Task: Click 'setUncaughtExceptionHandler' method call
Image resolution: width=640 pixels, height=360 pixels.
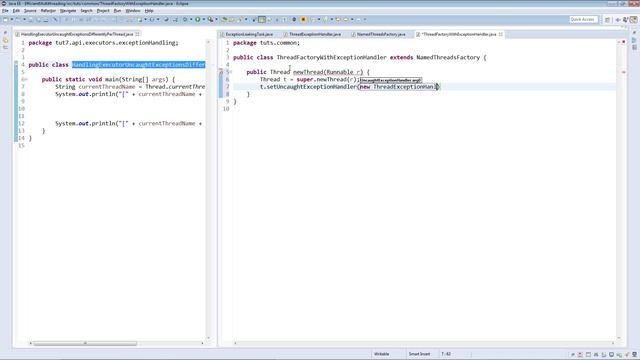Action: 311,87
